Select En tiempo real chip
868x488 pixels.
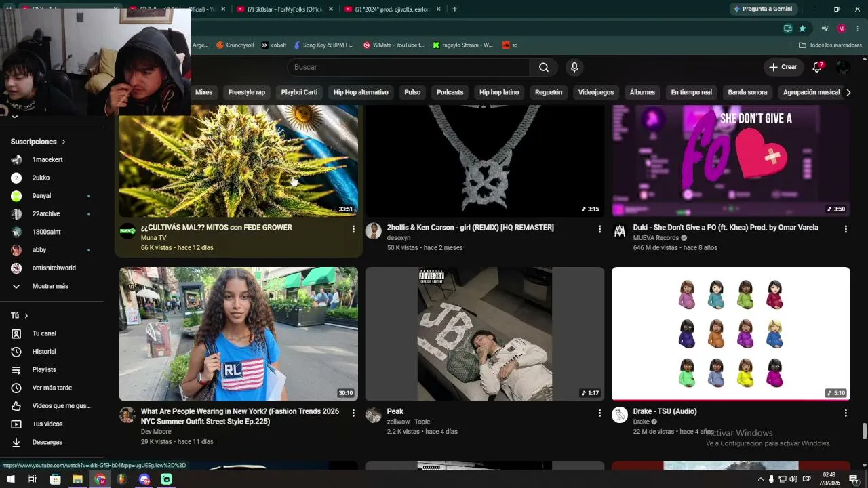point(692,92)
